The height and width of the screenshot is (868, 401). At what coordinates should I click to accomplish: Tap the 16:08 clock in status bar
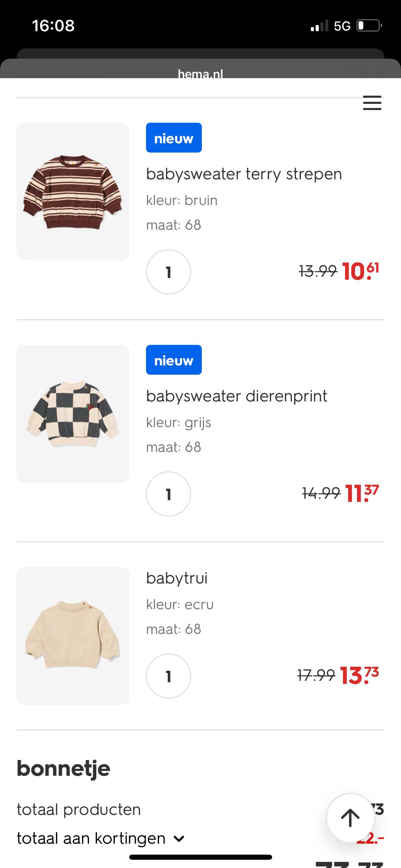53,26
